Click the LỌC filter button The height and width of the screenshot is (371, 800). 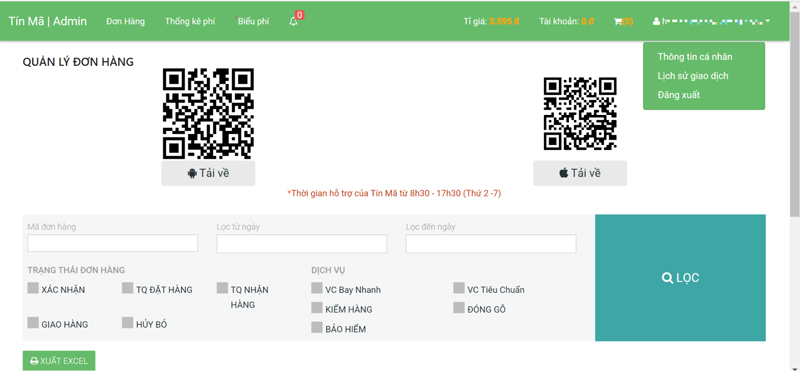[x=680, y=278]
